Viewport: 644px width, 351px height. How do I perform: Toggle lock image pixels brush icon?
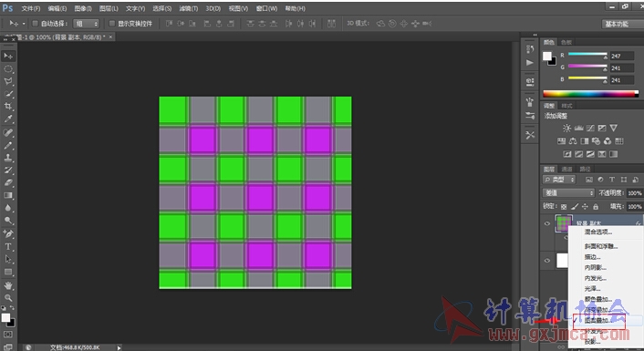[575, 206]
